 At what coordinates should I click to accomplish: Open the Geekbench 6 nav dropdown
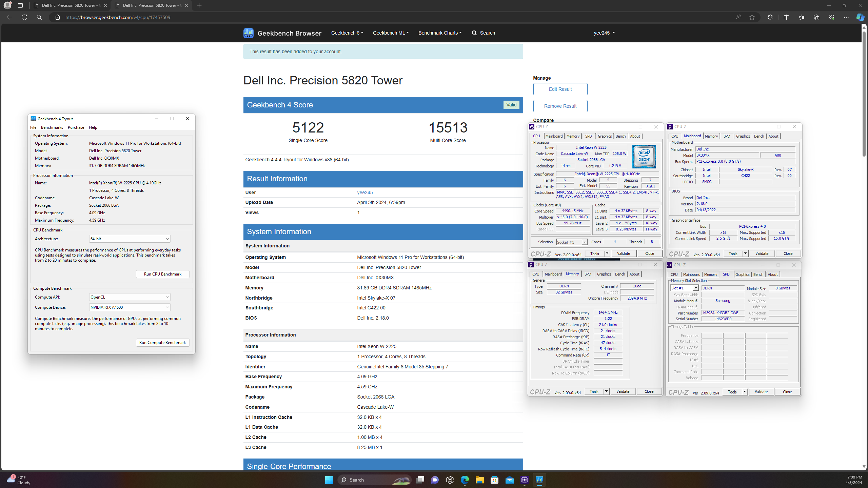347,33
